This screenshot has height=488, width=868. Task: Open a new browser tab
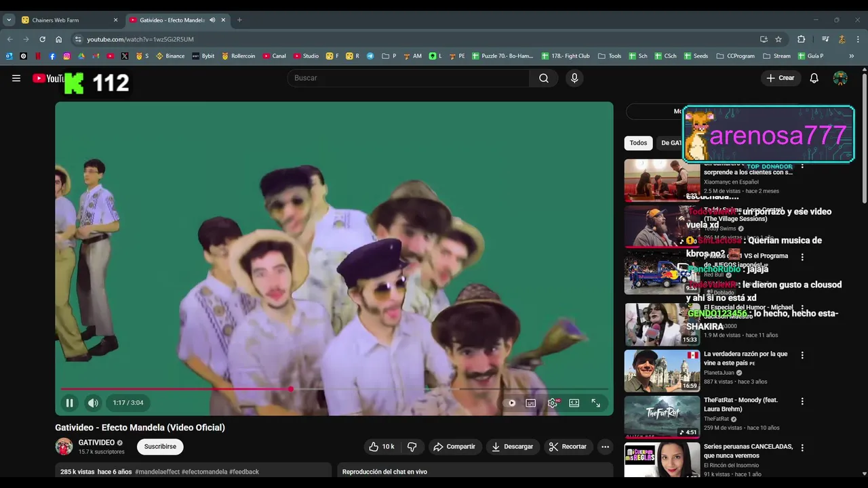tap(239, 20)
